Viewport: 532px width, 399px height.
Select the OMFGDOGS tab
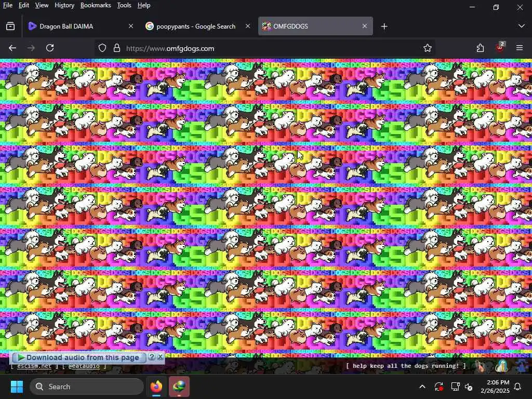point(315,26)
